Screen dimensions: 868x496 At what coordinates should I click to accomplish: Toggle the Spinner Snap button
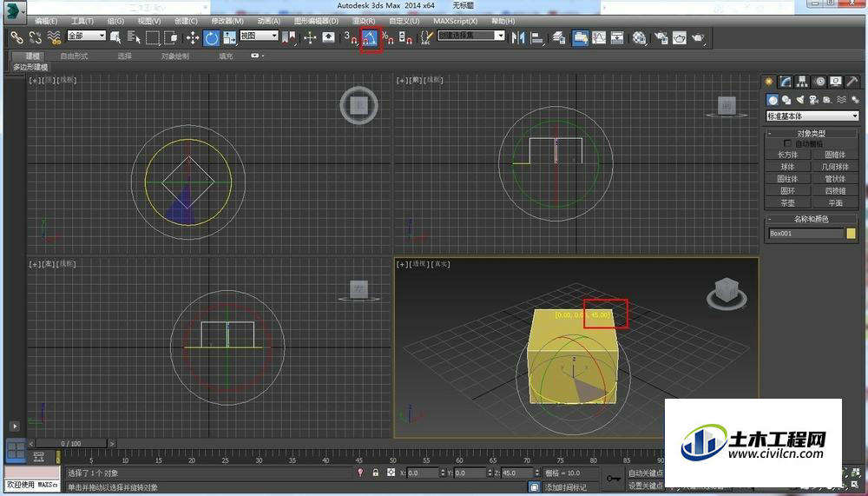[x=405, y=37]
